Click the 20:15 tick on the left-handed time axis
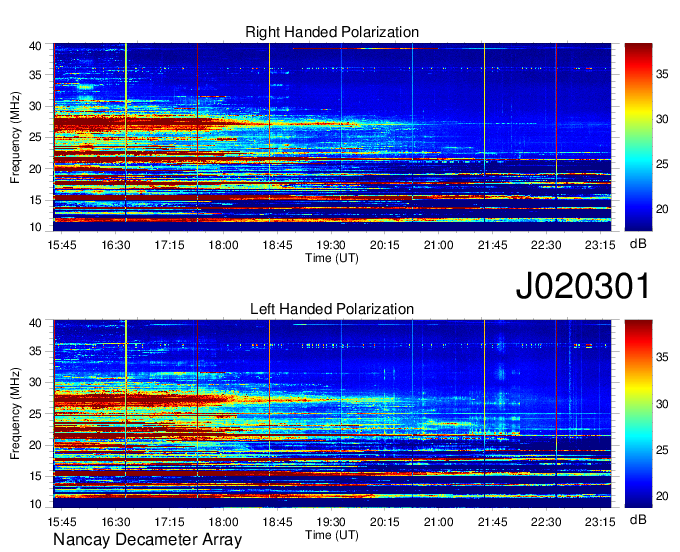 [x=385, y=522]
